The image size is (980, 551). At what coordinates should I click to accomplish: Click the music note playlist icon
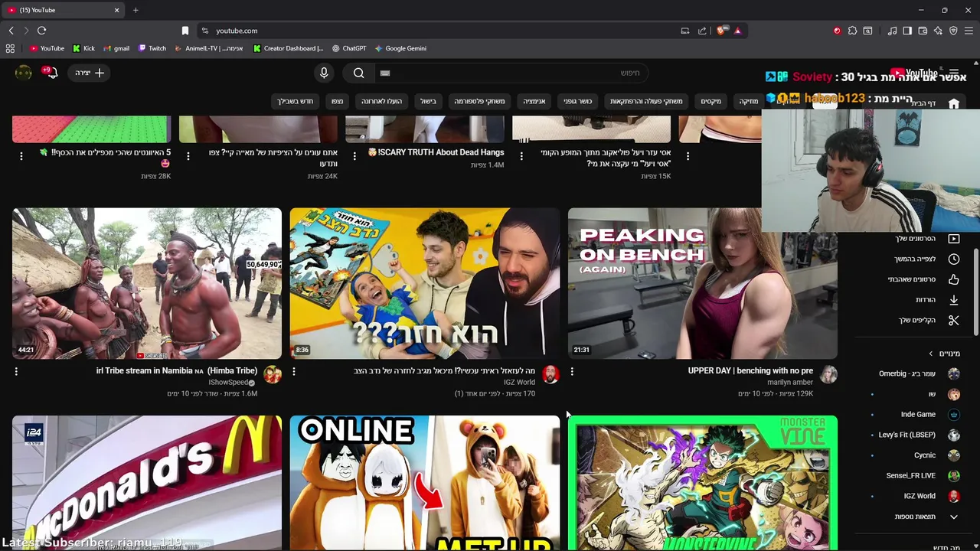tap(892, 31)
